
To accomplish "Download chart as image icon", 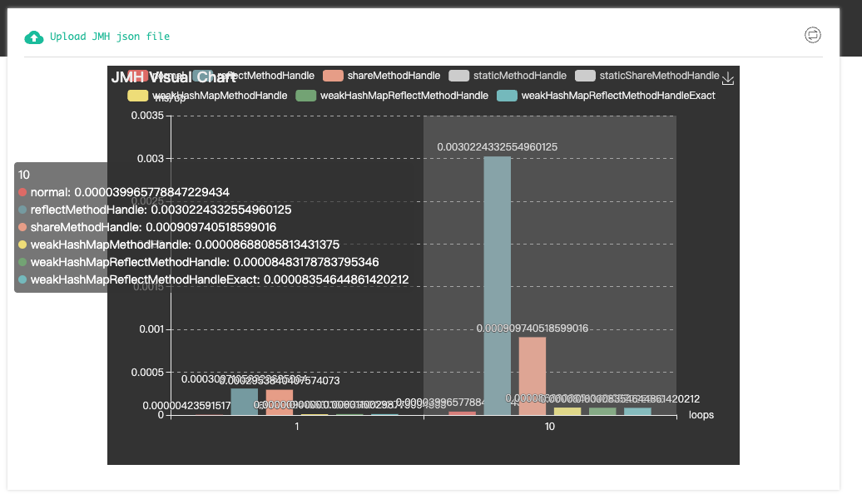I will [728, 79].
